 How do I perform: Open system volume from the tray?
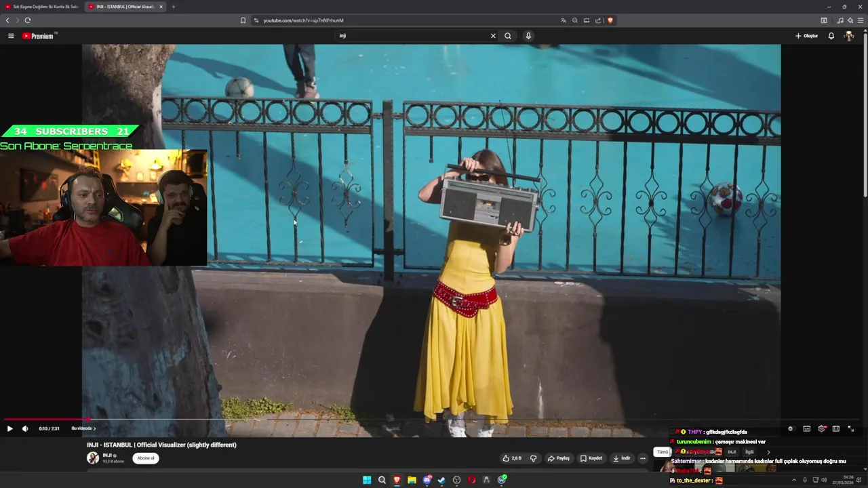click(x=824, y=480)
